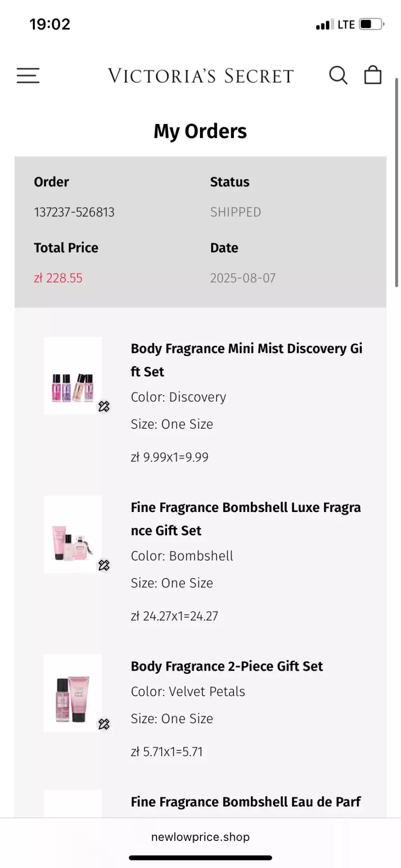The height and width of the screenshot is (868, 401).
Task: Tap review icon on Bombshell Luxe set
Action: 104,565
